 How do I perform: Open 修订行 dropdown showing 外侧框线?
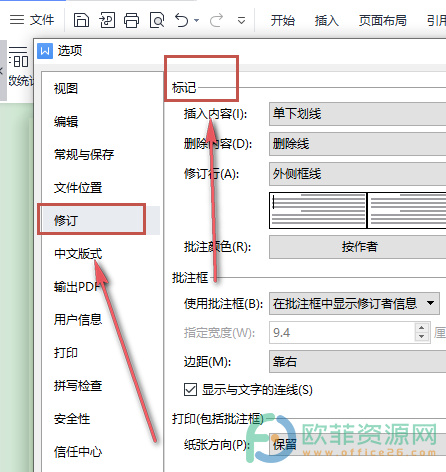357,174
